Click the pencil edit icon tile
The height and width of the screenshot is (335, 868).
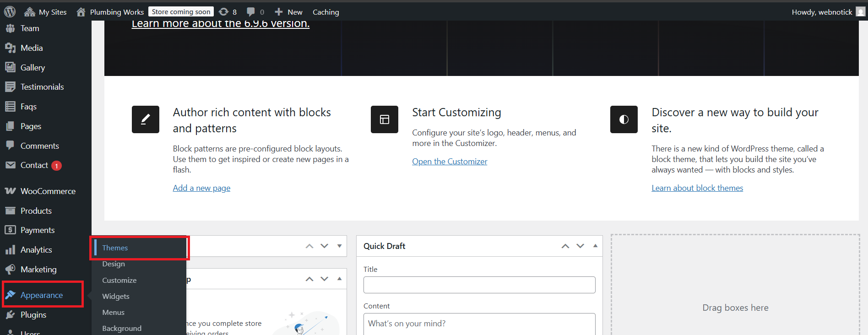pos(146,119)
